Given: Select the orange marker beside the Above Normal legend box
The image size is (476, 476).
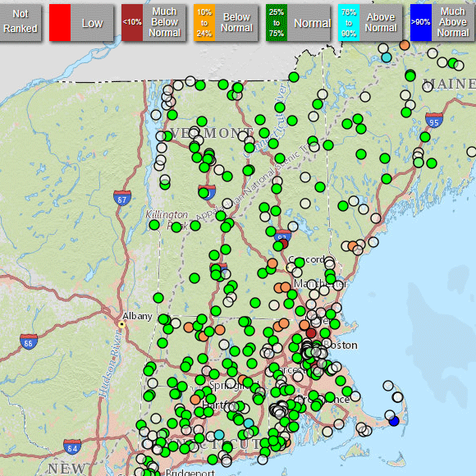Looking at the screenshot, I should 405,45.
